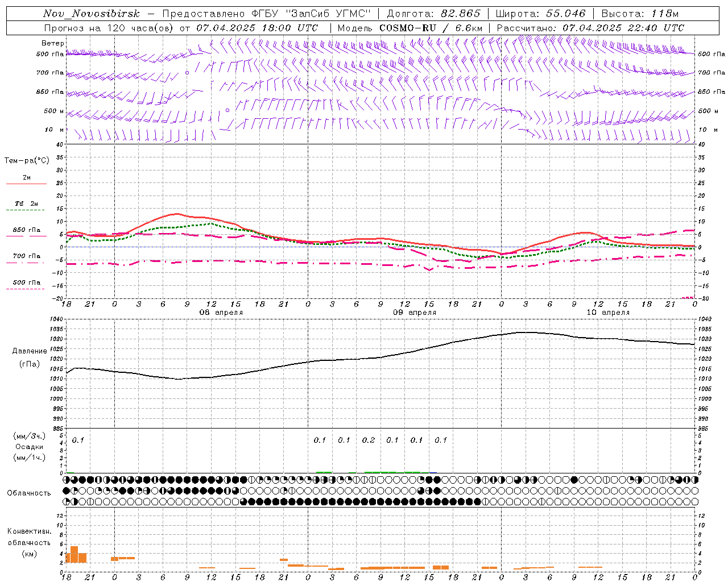Click the "08 апреля" date label

coord(221,313)
